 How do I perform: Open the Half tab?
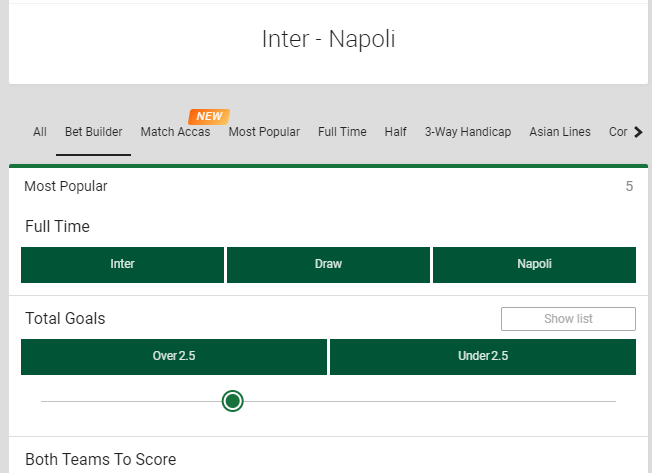395,132
